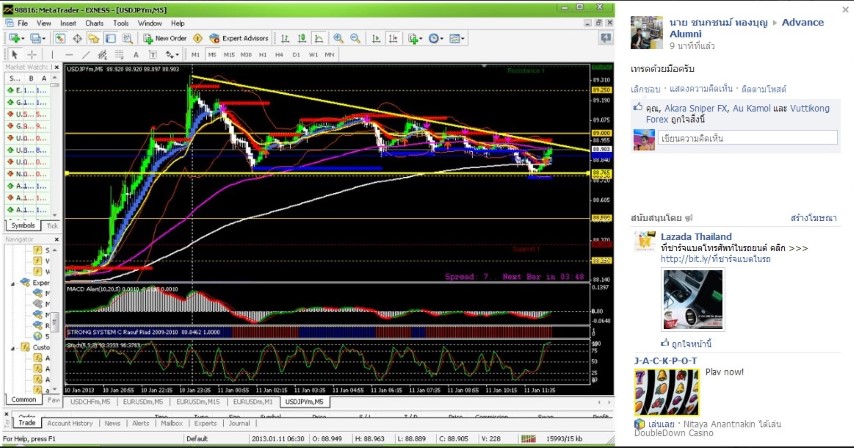Open the Account History terminal tab

(70, 423)
